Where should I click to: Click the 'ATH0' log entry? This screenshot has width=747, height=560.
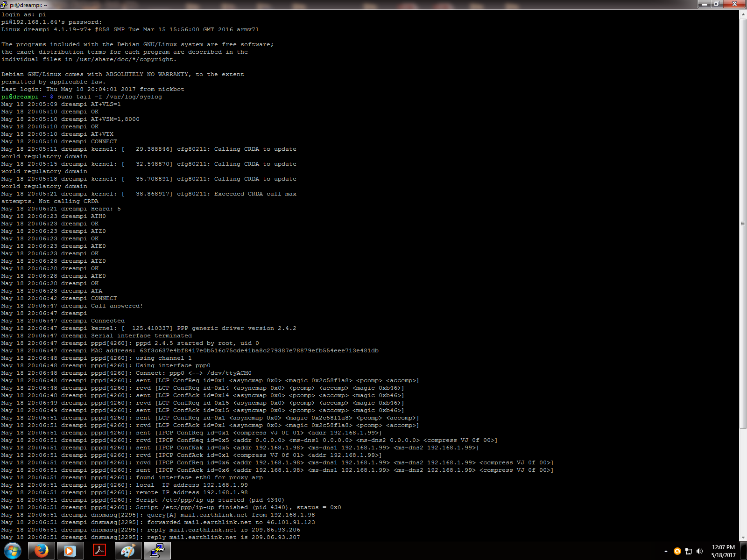(x=99, y=216)
